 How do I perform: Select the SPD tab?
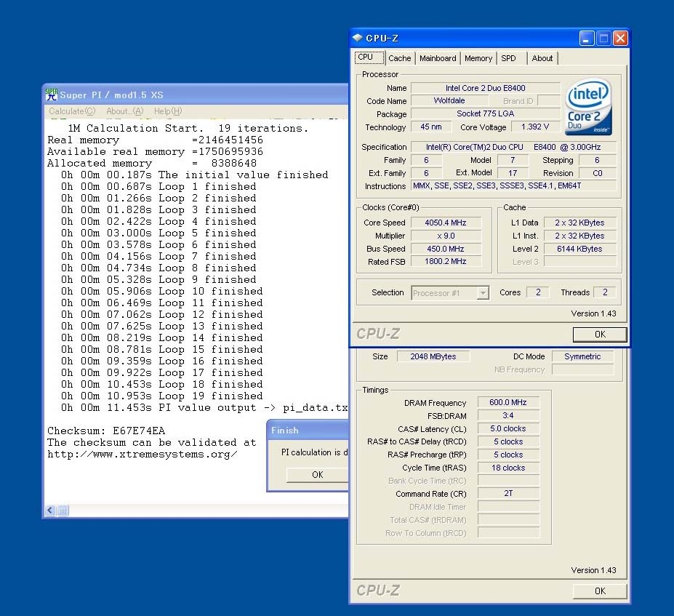pos(512,58)
